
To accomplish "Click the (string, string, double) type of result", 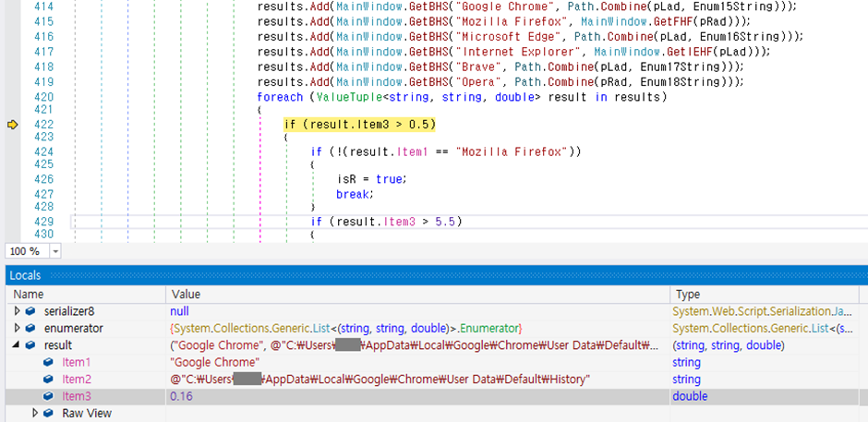I will click(728, 345).
